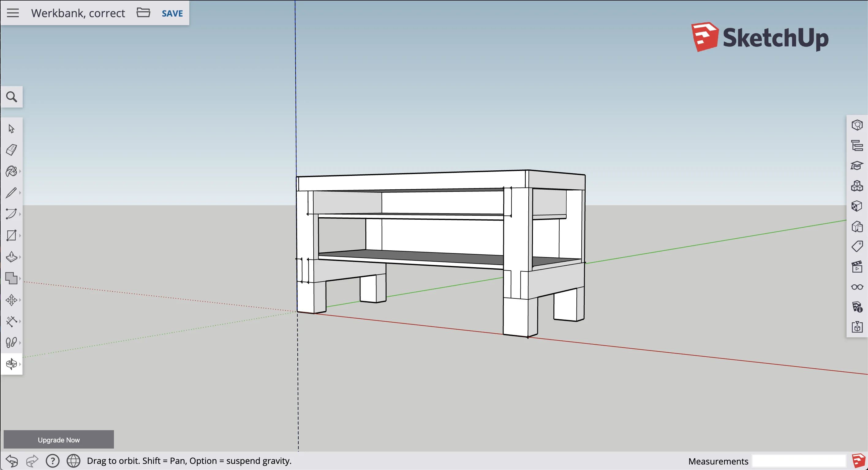Open the Tags panel
The height and width of the screenshot is (470, 868).
tap(857, 246)
